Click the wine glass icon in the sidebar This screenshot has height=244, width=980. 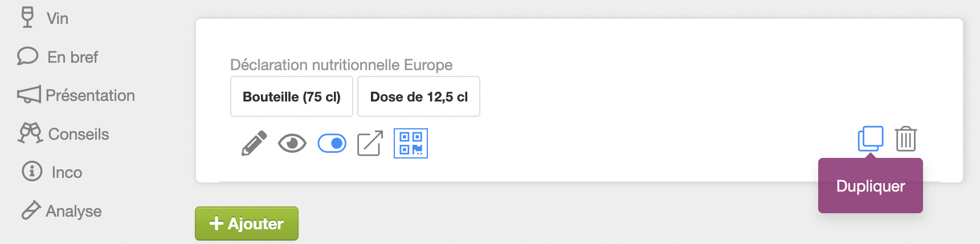[27, 17]
